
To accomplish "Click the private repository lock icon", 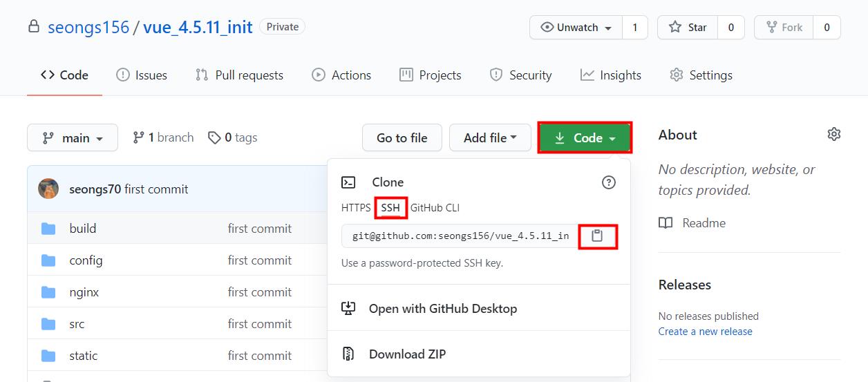I will click(x=33, y=27).
